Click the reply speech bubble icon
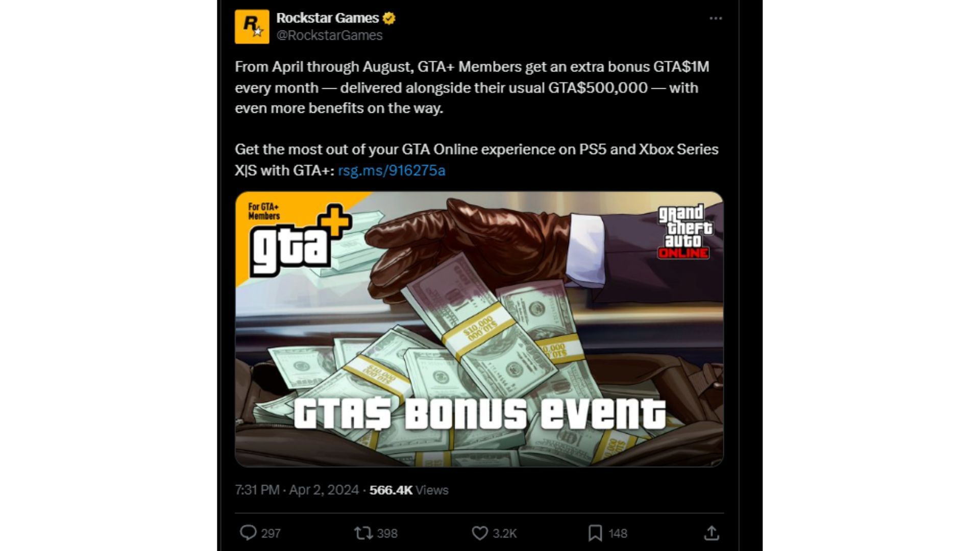The width and height of the screenshot is (980, 551). click(248, 533)
